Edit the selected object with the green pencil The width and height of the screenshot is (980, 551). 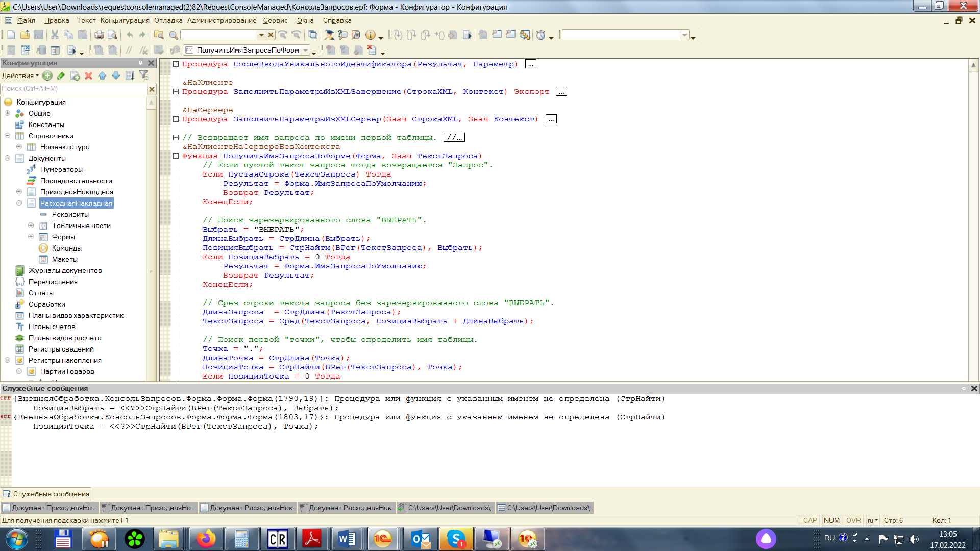tap(61, 76)
